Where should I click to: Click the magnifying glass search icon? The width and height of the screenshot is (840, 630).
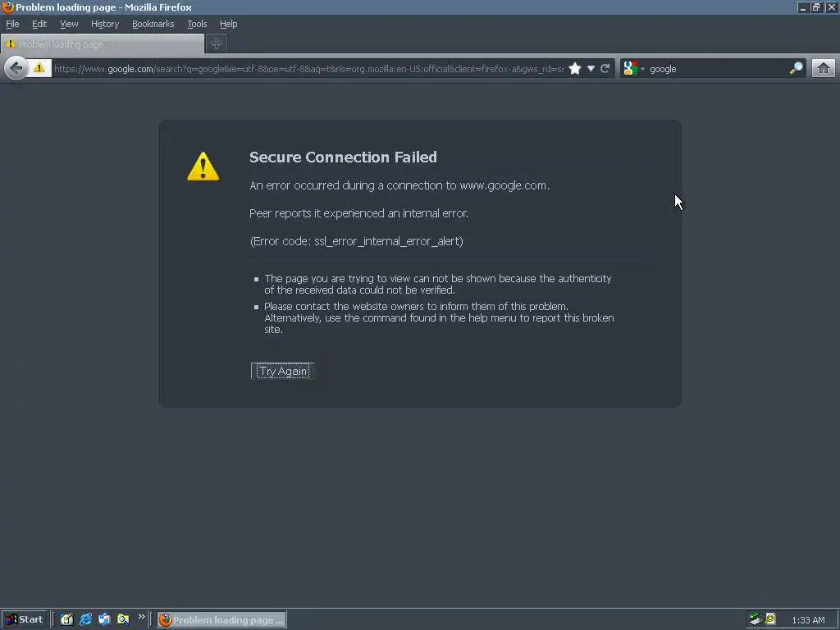[x=796, y=68]
